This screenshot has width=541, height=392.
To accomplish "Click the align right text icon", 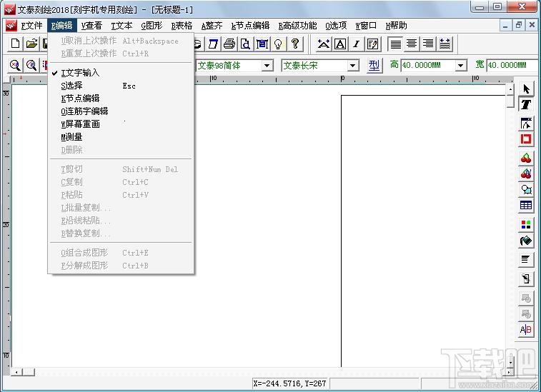I will (x=428, y=44).
